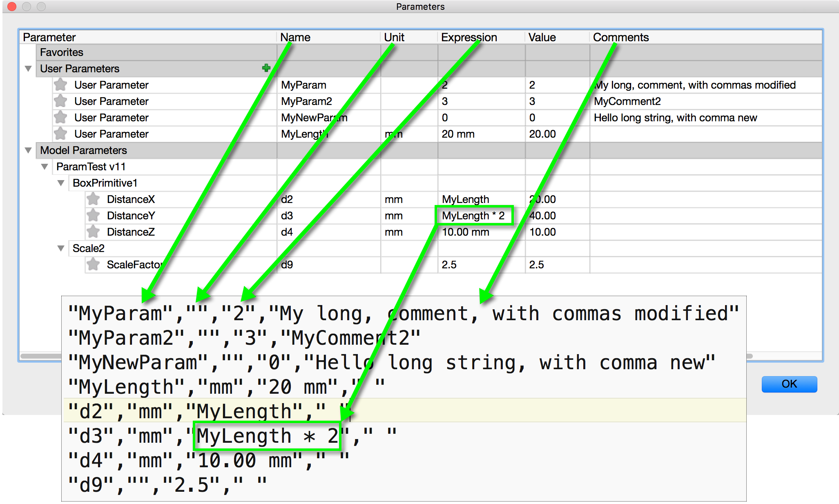Image resolution: width=839 pixels, height=504 pixels.
Task: Collapse the BoxPrimitive1 group
Action: pos(61,183)
